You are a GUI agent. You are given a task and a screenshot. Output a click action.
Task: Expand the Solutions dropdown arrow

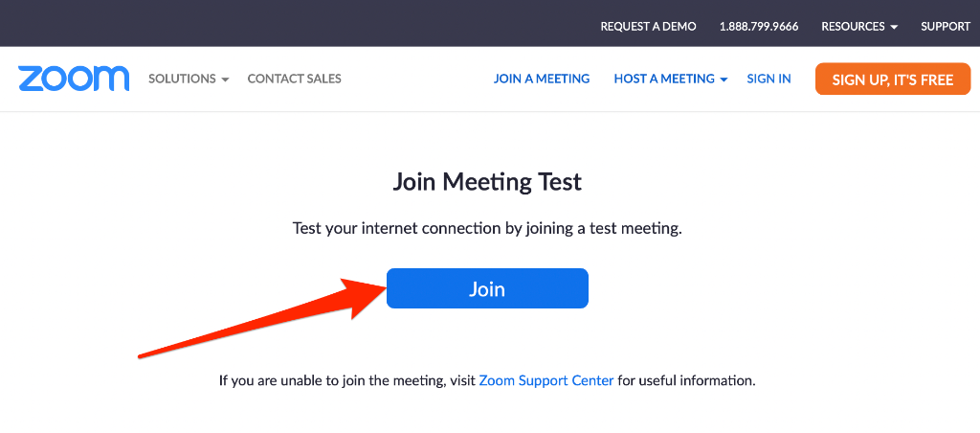pos(225,80)
